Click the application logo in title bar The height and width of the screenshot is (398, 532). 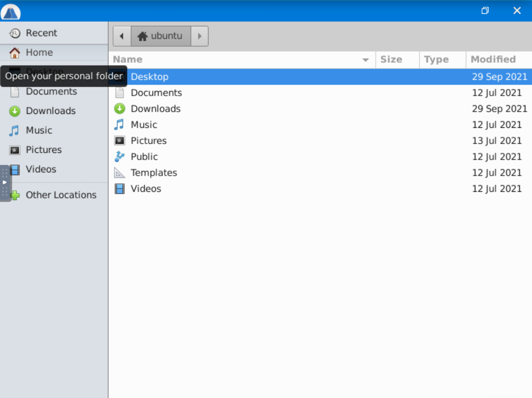pyautogui.click(x=11, y=13)
